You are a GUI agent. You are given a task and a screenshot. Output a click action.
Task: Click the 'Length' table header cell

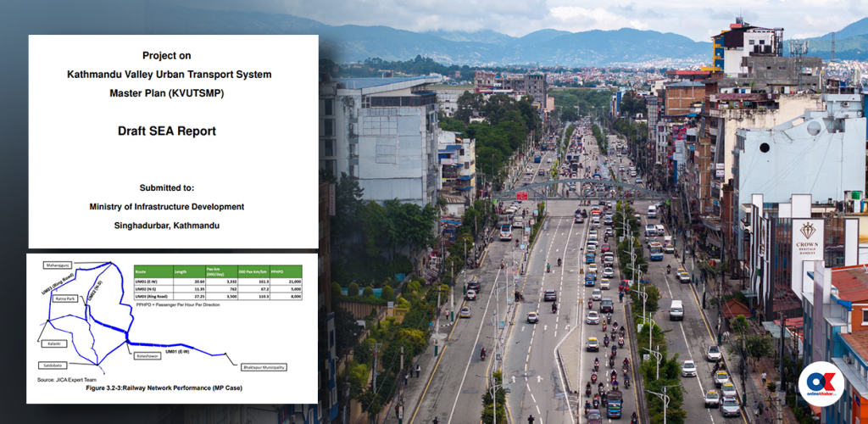(x=189, y=271)
